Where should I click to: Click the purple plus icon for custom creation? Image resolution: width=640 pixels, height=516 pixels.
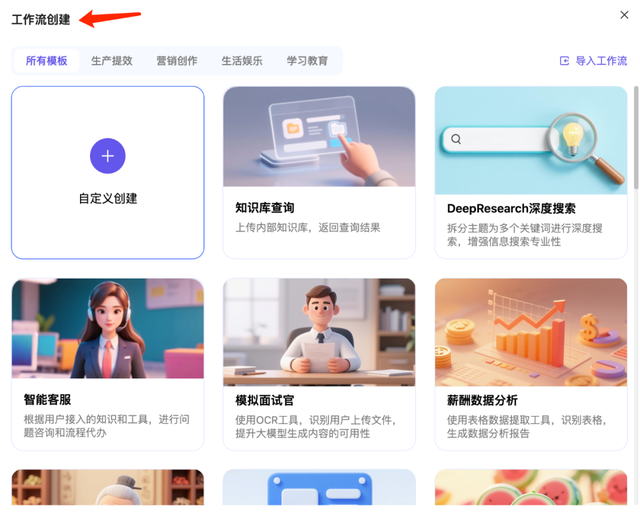108,156
